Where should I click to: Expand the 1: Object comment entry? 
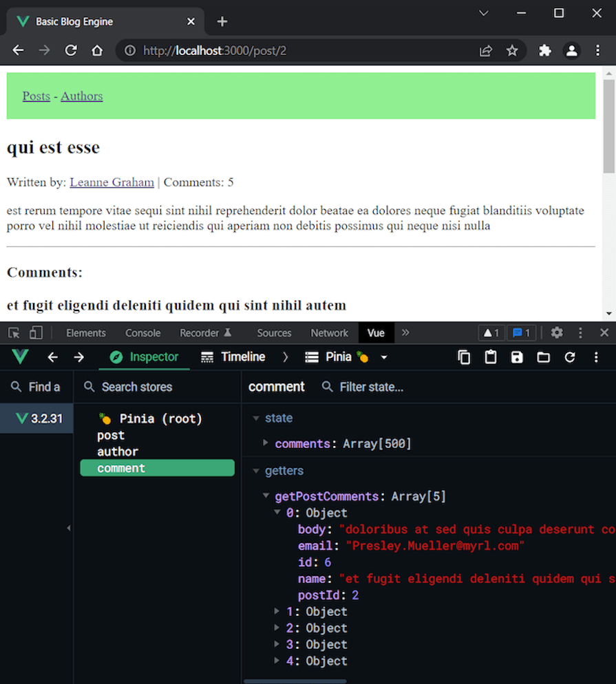tap(277, 611)
